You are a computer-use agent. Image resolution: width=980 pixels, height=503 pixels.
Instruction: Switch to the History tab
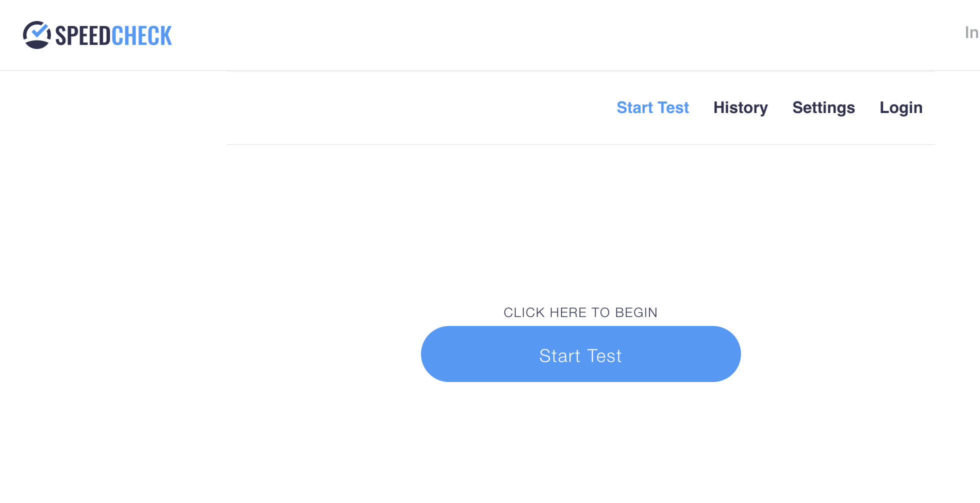click(740, 107)
